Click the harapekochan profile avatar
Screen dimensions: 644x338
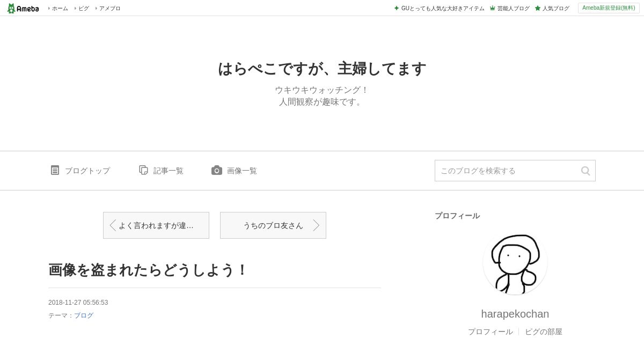point(515,262)
